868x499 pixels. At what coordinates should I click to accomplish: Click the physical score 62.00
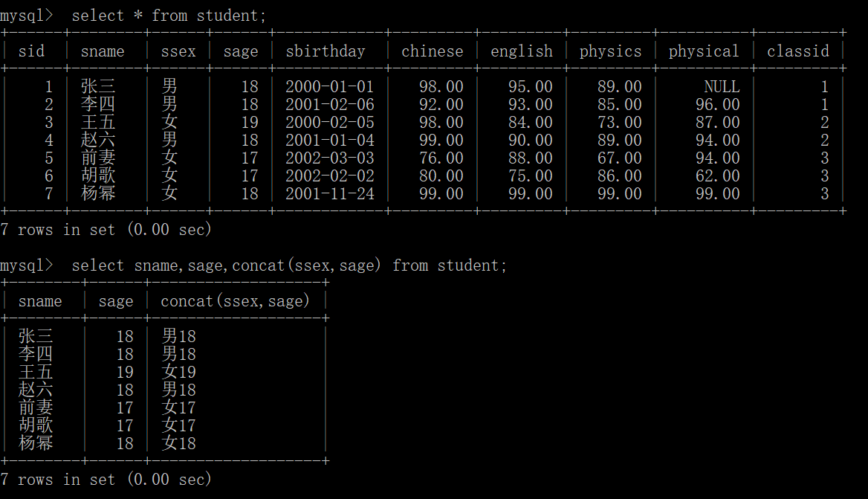coord(717,176)
